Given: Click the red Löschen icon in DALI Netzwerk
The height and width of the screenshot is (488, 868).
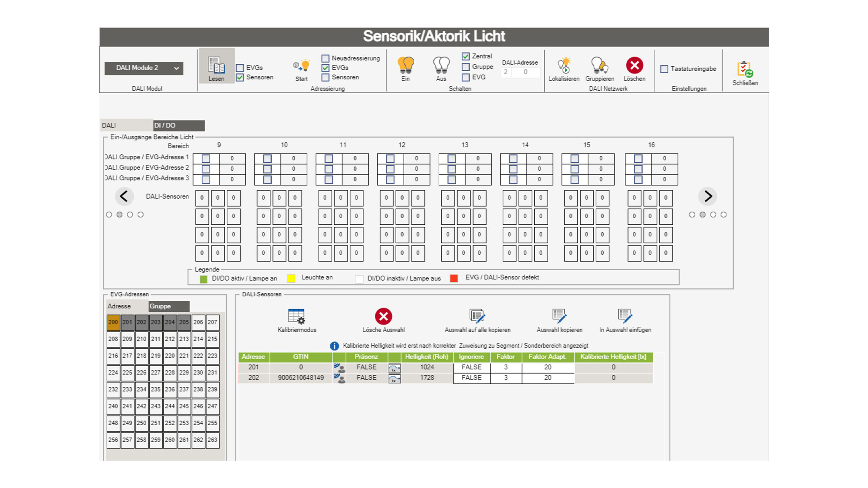Looking at the screenshot, I should (x=635, y=66).
